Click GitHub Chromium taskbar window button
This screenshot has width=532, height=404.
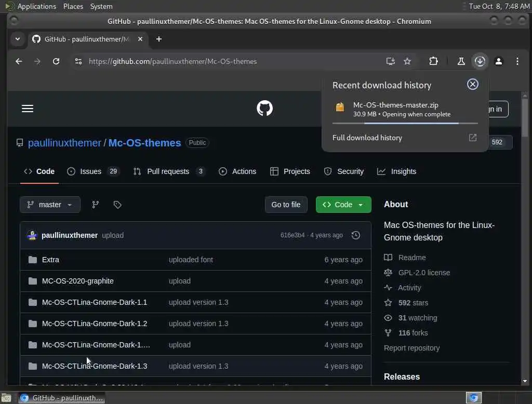(x=61, y=398)
